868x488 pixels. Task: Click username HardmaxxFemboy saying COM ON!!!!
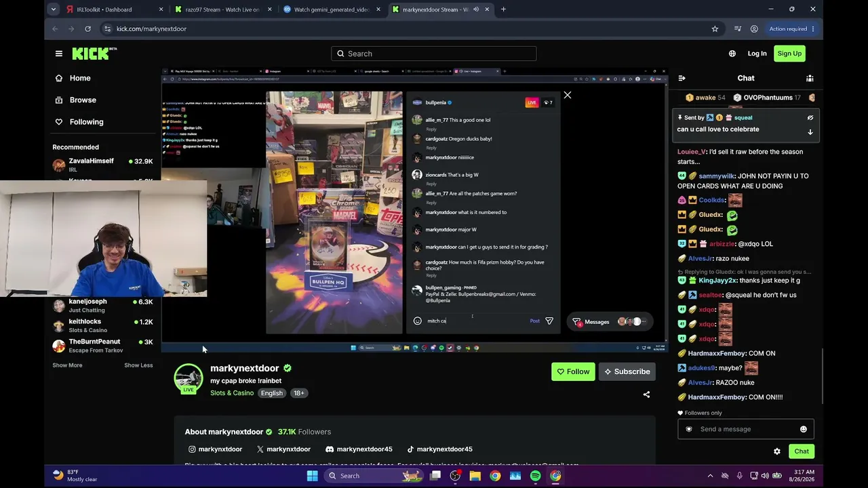[x=717, y=397]
